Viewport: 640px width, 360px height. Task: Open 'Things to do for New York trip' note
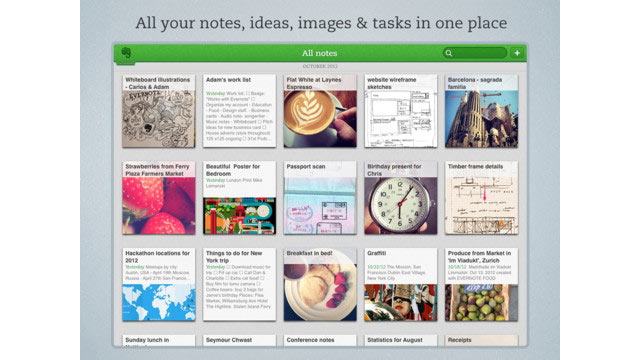pos(239,284)
